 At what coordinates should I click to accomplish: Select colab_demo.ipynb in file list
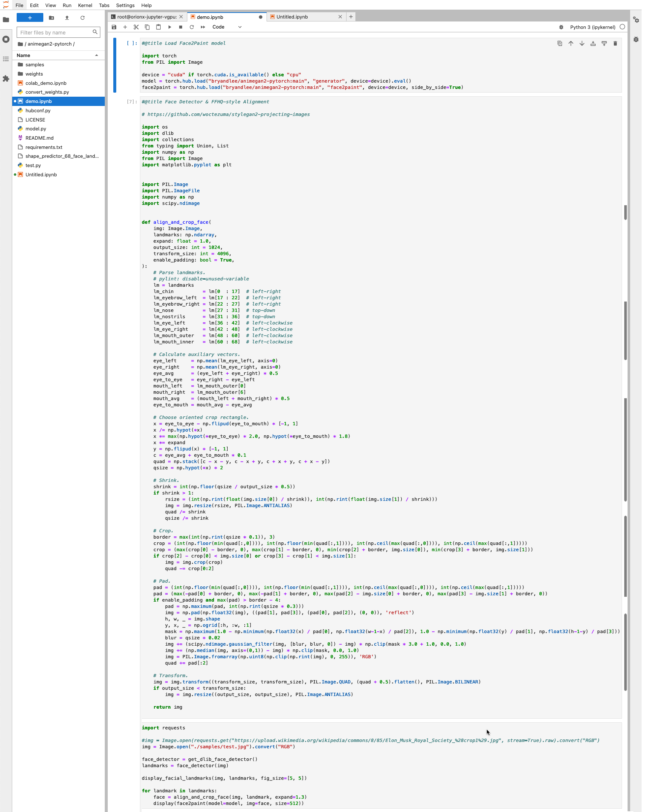[59, 83]
